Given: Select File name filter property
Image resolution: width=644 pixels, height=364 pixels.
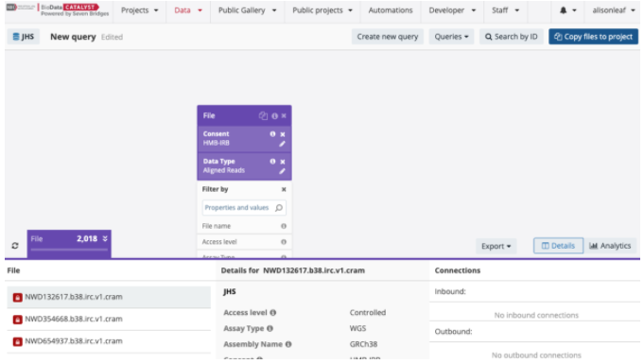Looking at the screenshot, I should click(244, 226).
